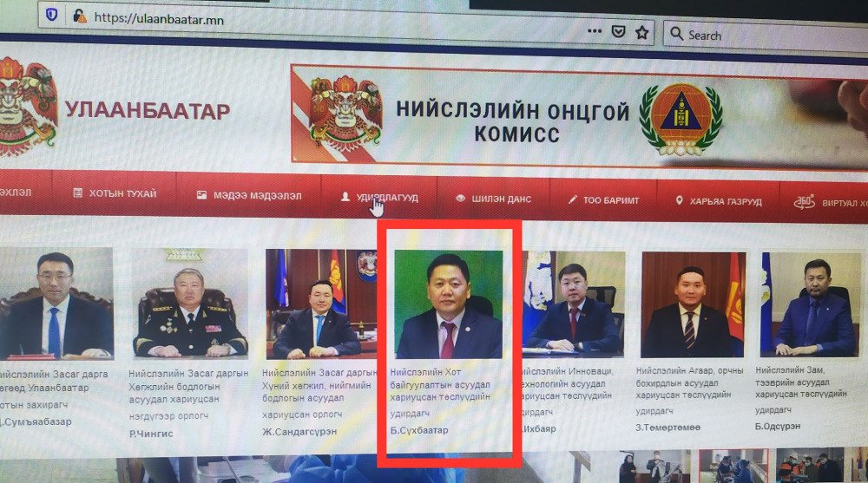
Task: Click Нийслэлийн Инноваци технологийн title text
Action: click(567, 383)
